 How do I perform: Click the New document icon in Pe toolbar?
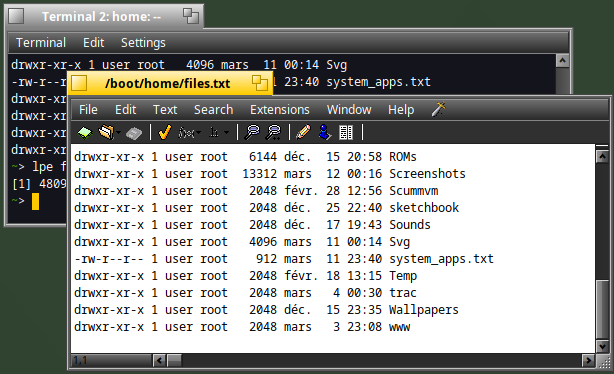pyautogui.click(x=85, y=133)
